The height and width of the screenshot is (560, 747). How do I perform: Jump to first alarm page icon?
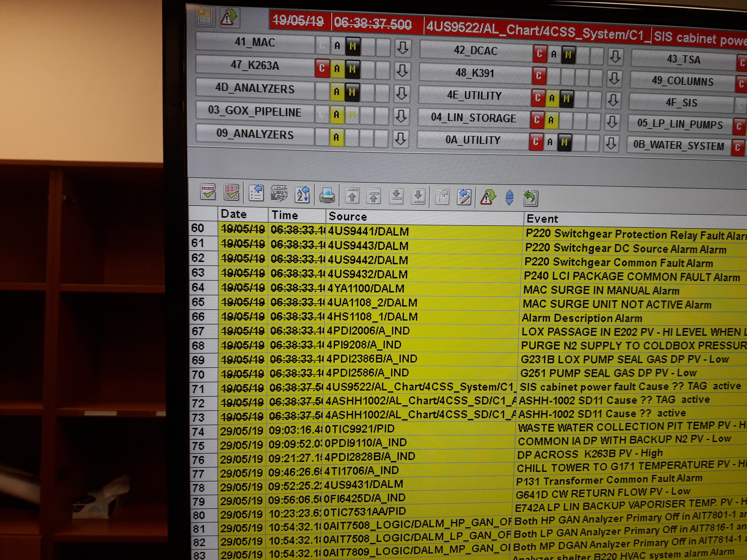pyautogui.click(x=352, y=196)
